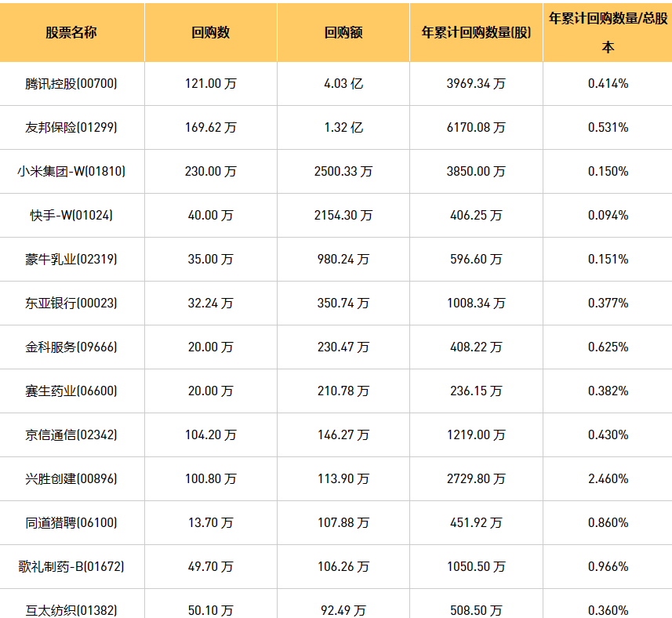Click the 32.24 万 buyback count cell

tap(210, 303)
